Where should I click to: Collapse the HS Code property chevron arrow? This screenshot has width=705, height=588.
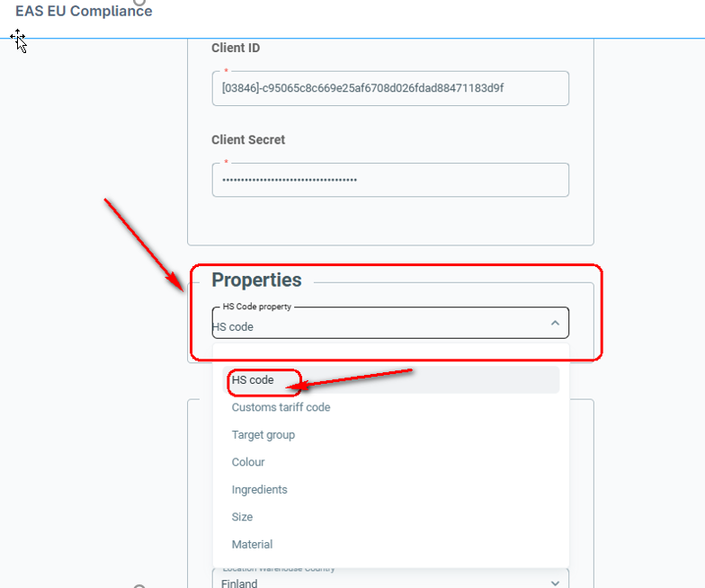pyautogui.click(x=555, y=323)
